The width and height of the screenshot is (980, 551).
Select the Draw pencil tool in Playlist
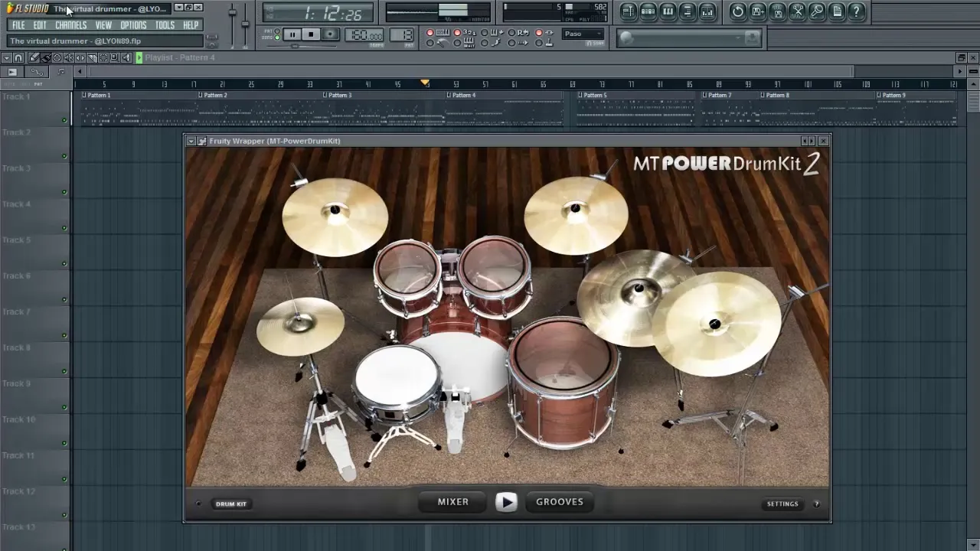click(x=34, y=57)
